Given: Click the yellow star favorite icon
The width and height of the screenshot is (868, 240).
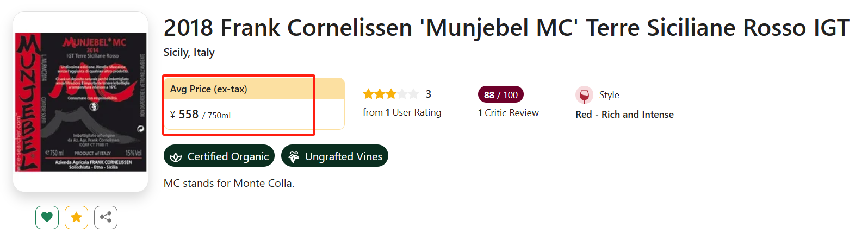Looking at the screenshot, I should point(76,217).
